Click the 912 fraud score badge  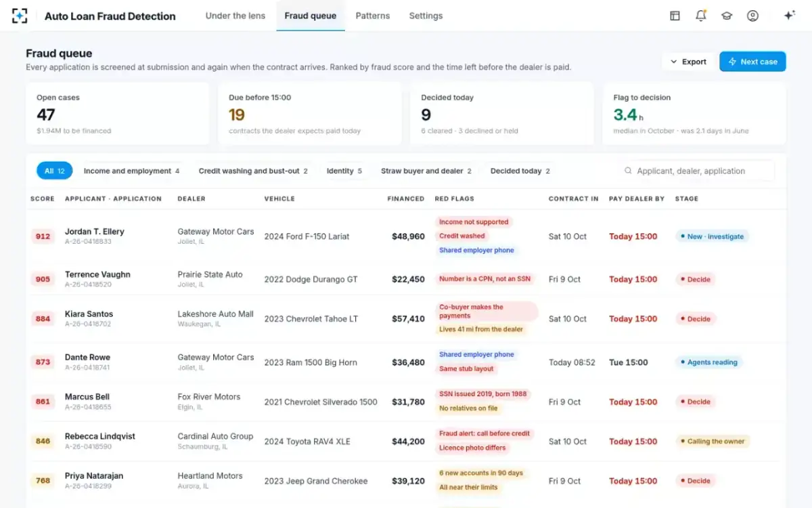tap(43, 236)
